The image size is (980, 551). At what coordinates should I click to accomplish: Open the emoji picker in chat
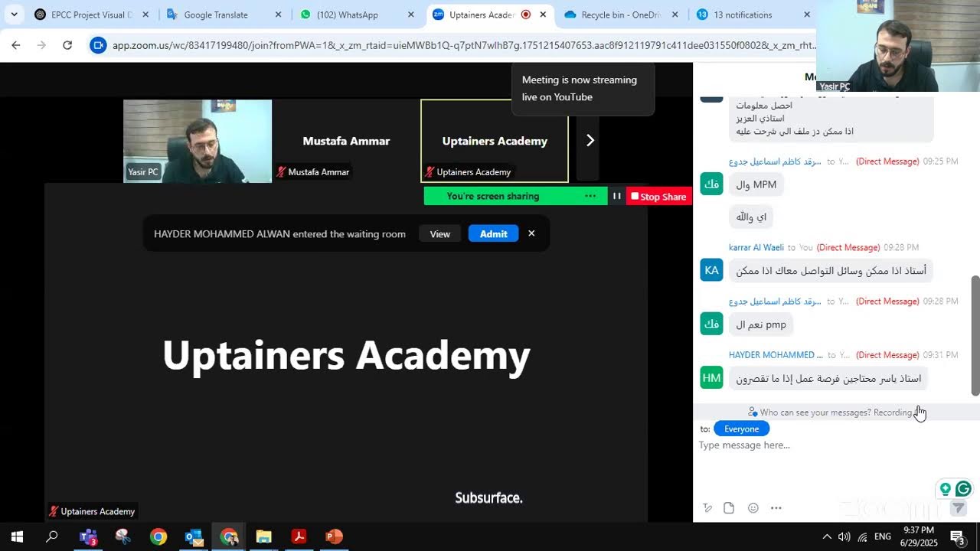coord(753,508)
